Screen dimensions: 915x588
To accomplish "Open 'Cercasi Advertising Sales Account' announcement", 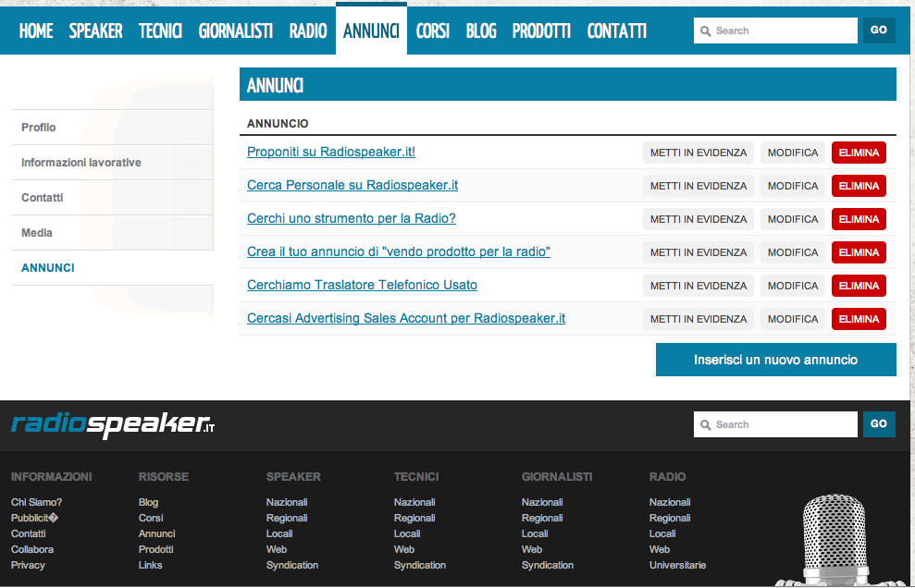I will [x=406, y=318].
